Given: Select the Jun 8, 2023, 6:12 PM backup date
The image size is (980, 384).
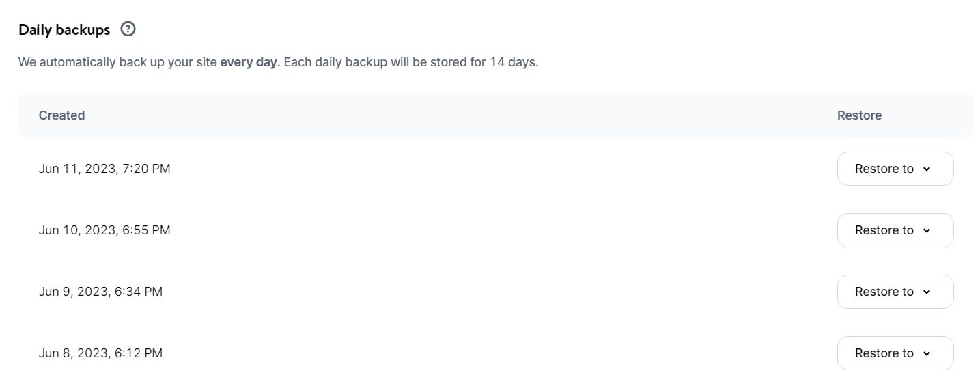Looking at the screenshot, I should [x=100, y=353].
